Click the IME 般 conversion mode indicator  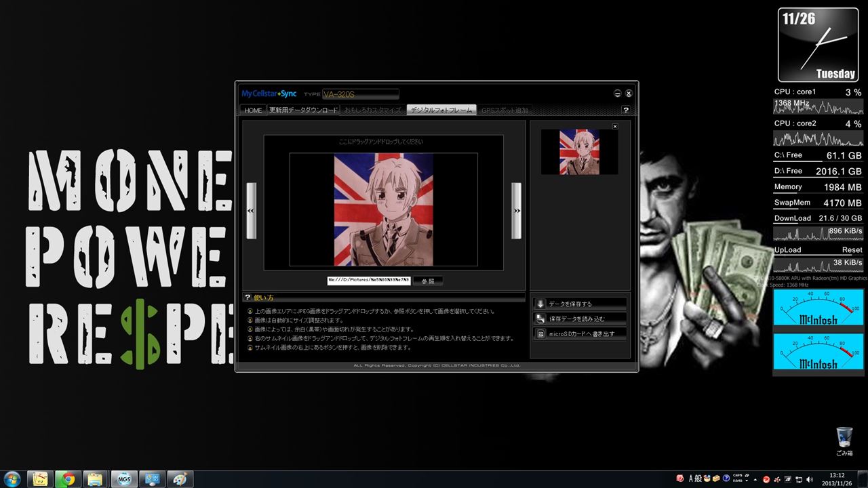pyautogui.click(x=698, y=479)
